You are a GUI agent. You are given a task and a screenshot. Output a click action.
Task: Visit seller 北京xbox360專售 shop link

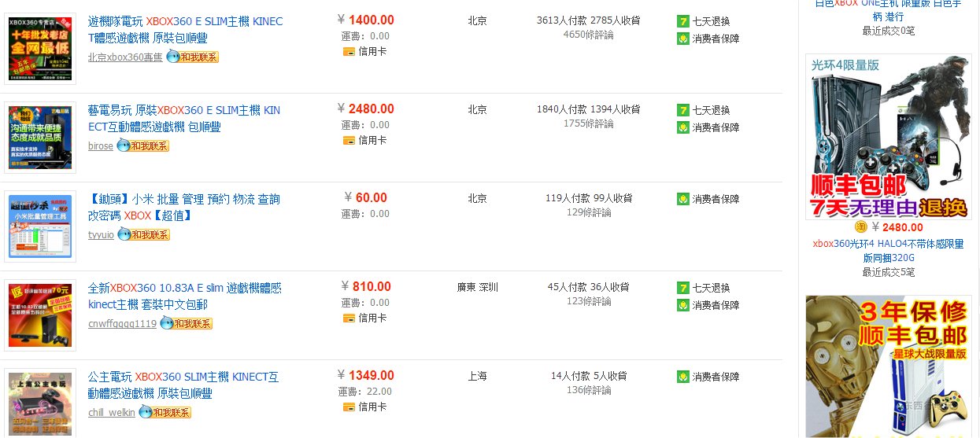click(125, 57)
